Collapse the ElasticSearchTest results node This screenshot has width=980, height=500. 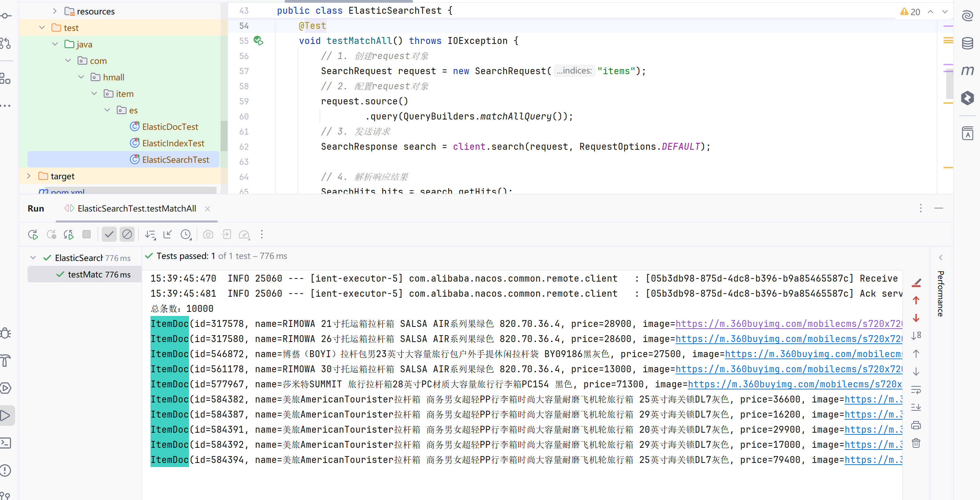click(33, 258)
